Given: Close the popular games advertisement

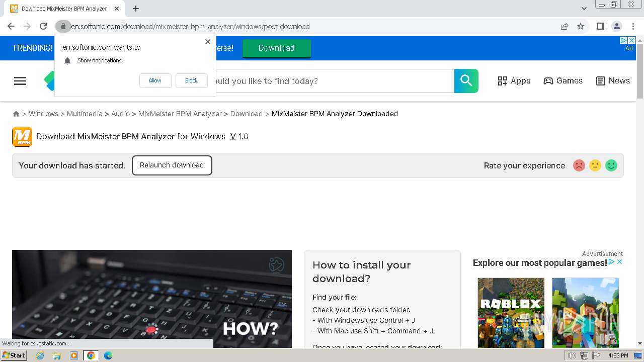Looking at the screenshot, I should click(x=620, y=262).
